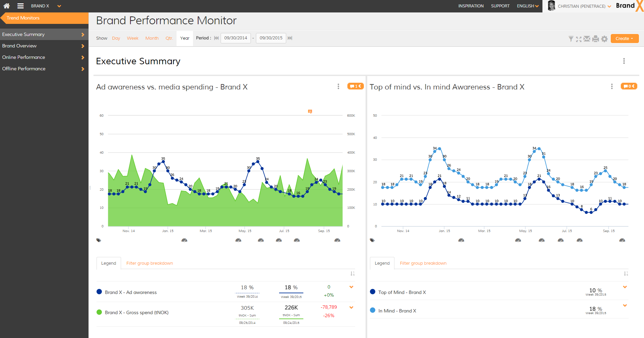Click the user avatar photo
Viewport: 644px width, 338px height.
(552, 6)
